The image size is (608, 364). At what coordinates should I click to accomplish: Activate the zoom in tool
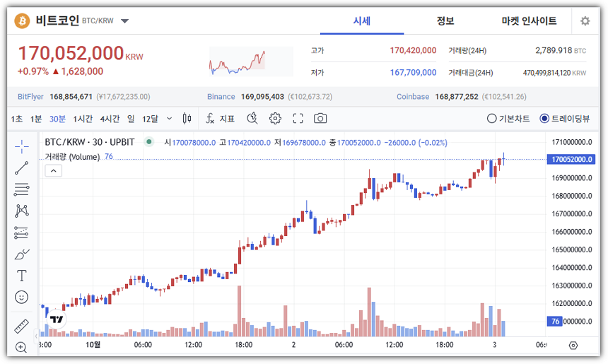[x=22, y=347]
